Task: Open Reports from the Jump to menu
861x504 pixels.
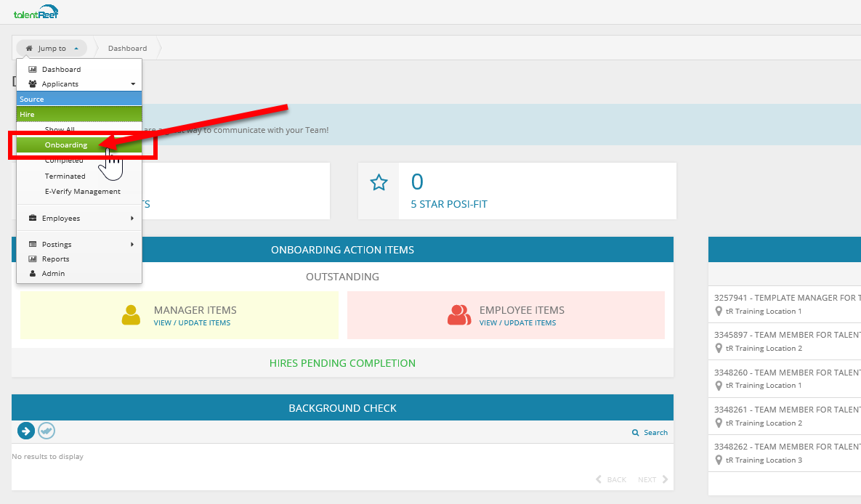Action: click(x=55, y=259)
